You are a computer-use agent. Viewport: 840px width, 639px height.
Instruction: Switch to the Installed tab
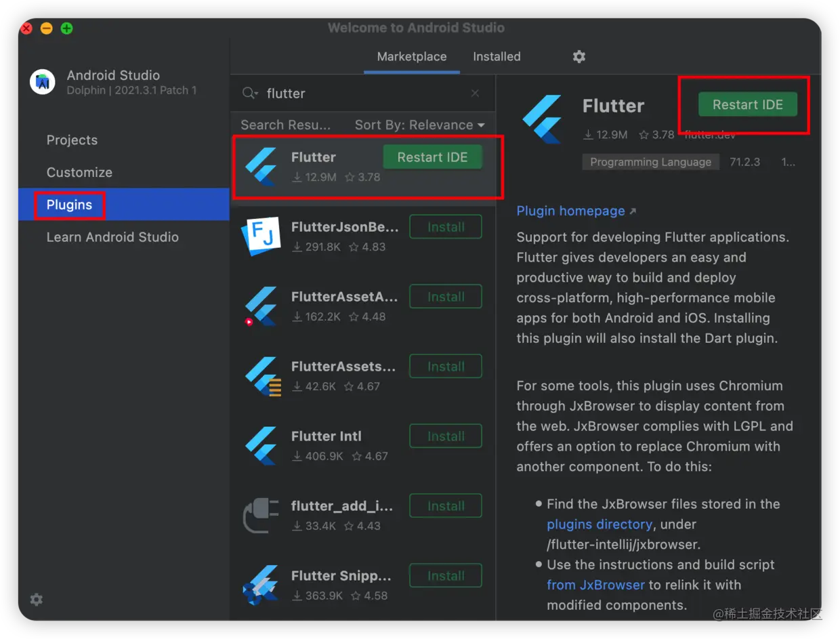click(497, 57)
